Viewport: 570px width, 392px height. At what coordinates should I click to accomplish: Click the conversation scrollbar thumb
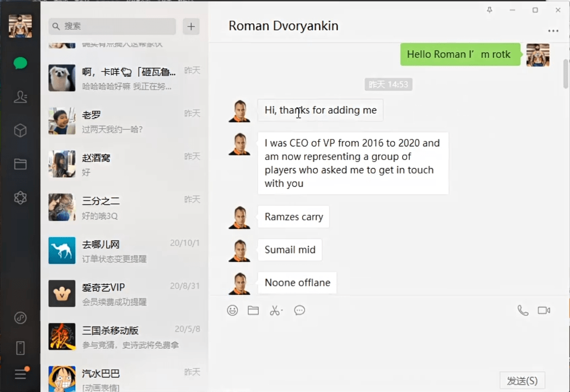click(x=565, y=74)
